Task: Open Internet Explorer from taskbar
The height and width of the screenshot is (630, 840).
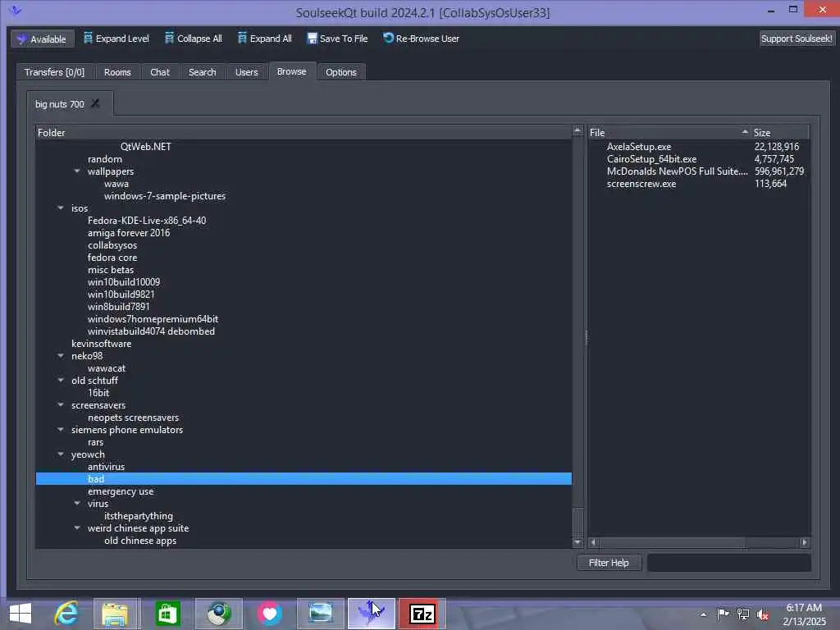Action: 66,614
